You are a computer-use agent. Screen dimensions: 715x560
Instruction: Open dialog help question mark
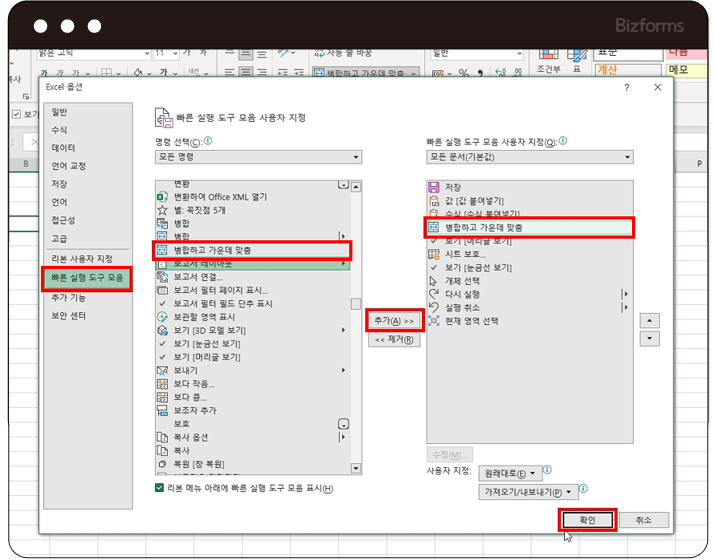[627, 88]
